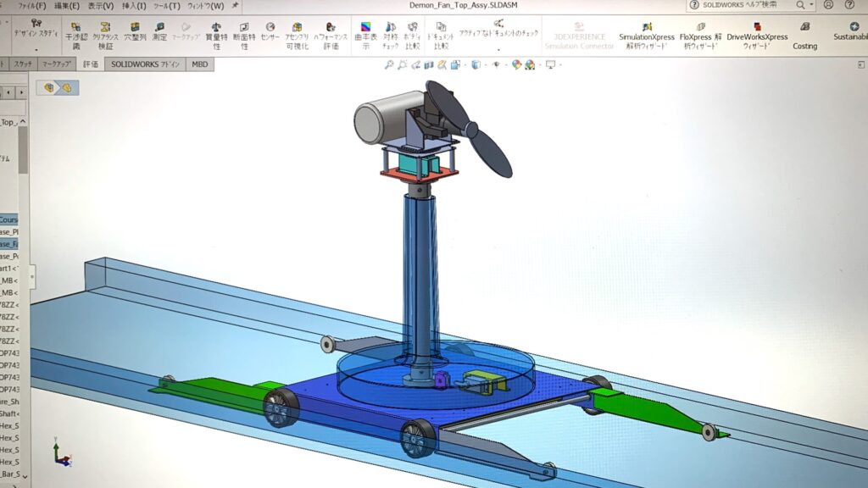Click the SOLIDWORKS help search field

pyautogui.click(x=746, y=5)
